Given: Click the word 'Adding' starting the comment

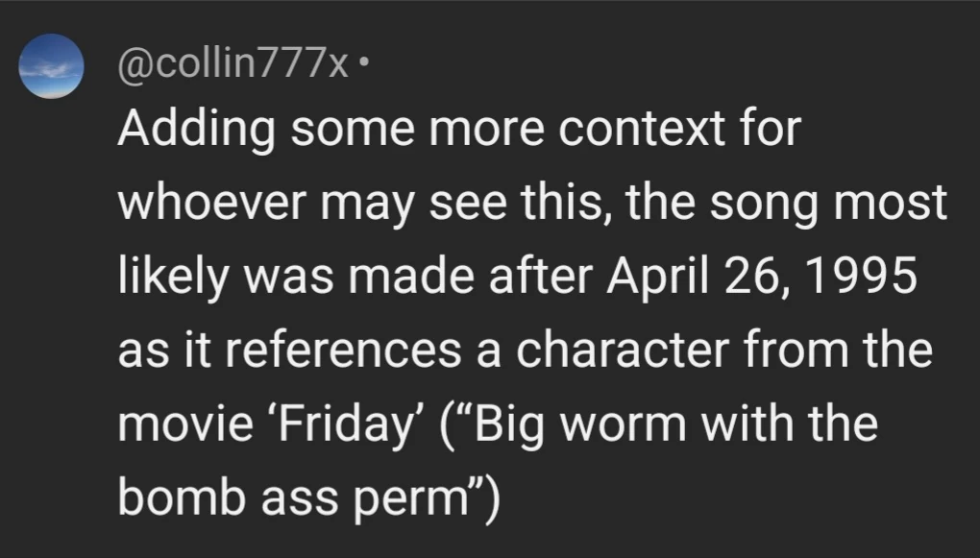Looking at the screenshot, I should click(196, 130).
